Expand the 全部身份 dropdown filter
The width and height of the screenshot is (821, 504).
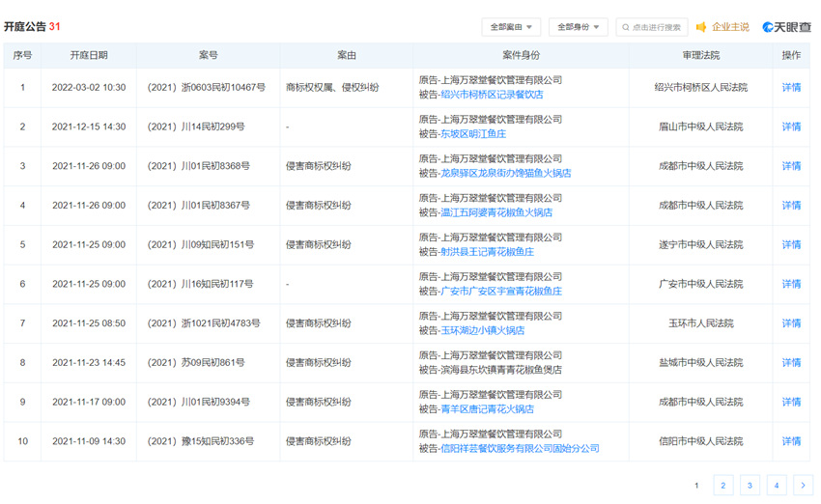click(578, 27)
